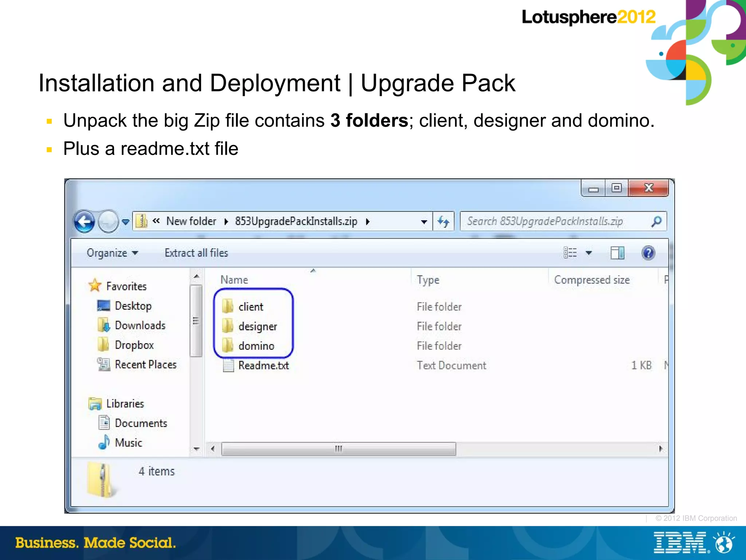Click the horizontal scrollbar right arrow
Viewport: 746px width, 560px height.
pyautogui.click(x=661, y=449)
